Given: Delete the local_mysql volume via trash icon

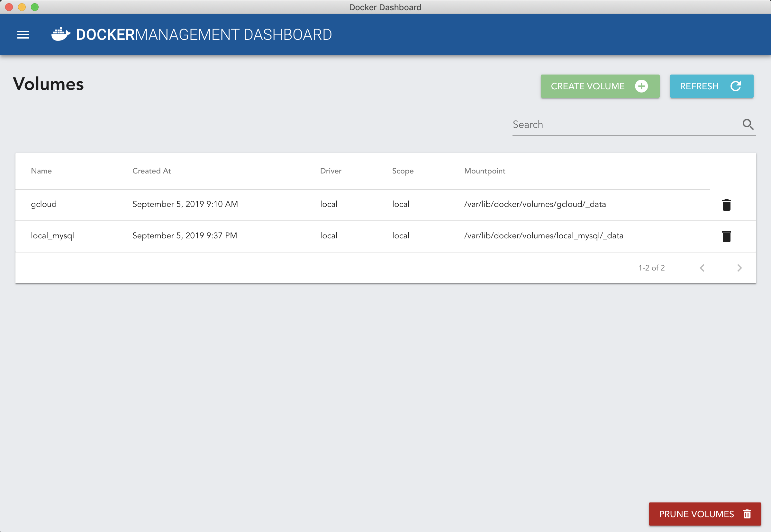Looking at the screenshot, I should (x=726, y=236).
